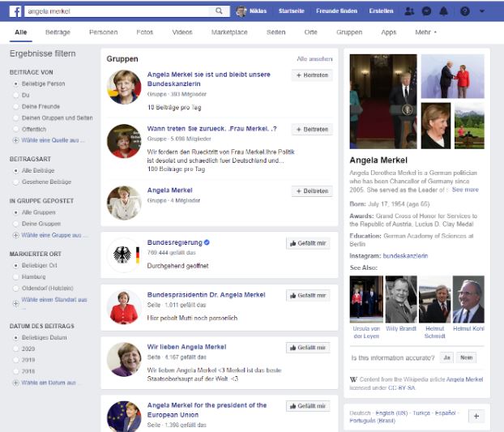Select Öffentlich radio button

tap(15, 129)
